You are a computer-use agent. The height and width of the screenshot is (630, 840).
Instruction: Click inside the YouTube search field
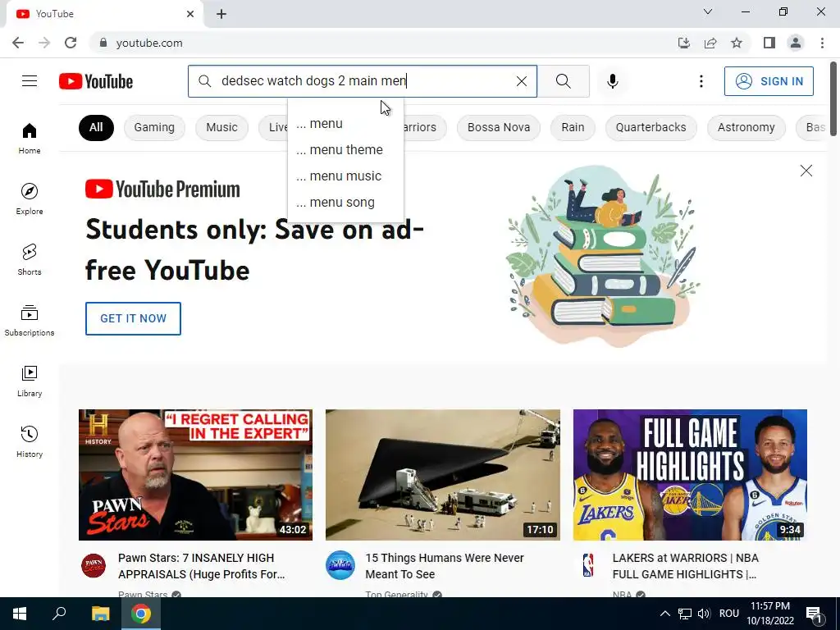[x=362, y=81]
